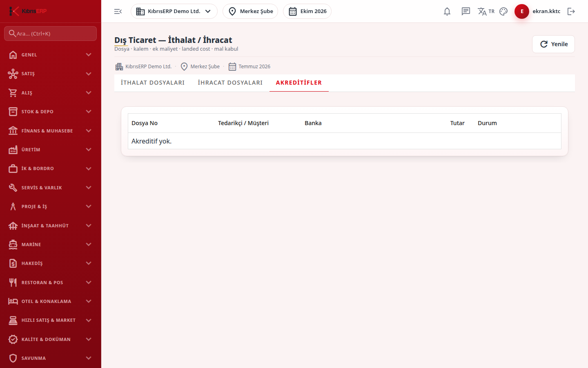This screenshot has width=588, height=368.
Task: Open the Ekim 2026 period selector
Action: click(307, 11)
